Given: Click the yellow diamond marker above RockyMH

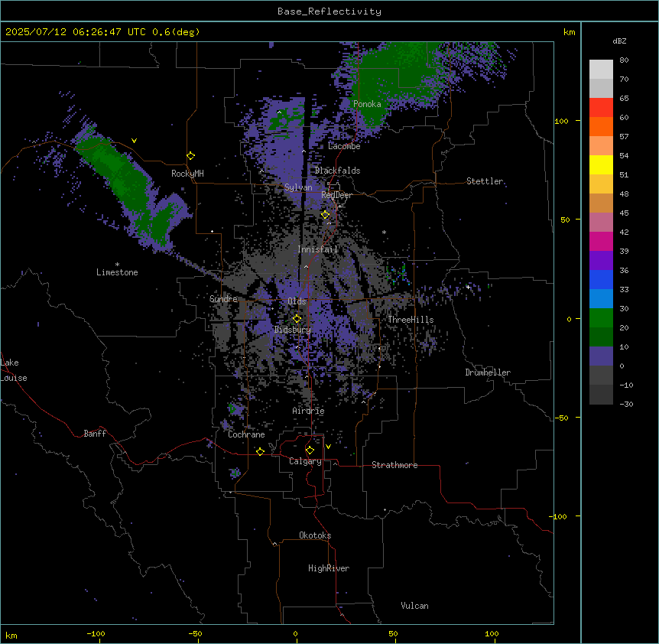Looking at the screenshot, I should [191, 156].
